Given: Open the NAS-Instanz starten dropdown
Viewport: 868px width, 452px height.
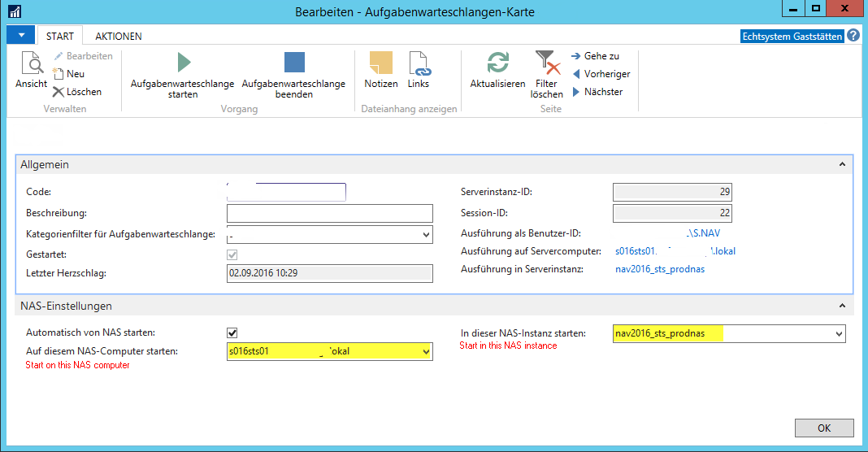Looking at the screenshot, I should pyautogui.click(x=839, y=333).
